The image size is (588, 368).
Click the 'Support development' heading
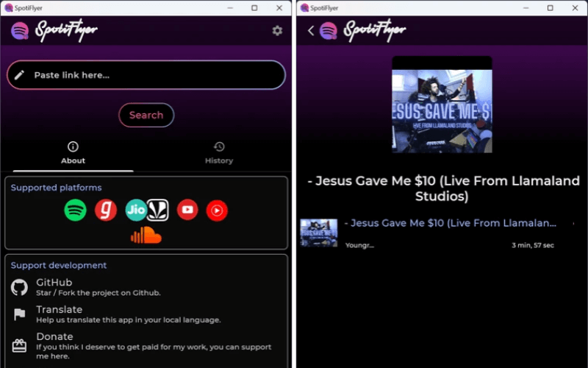pos(59,265)
